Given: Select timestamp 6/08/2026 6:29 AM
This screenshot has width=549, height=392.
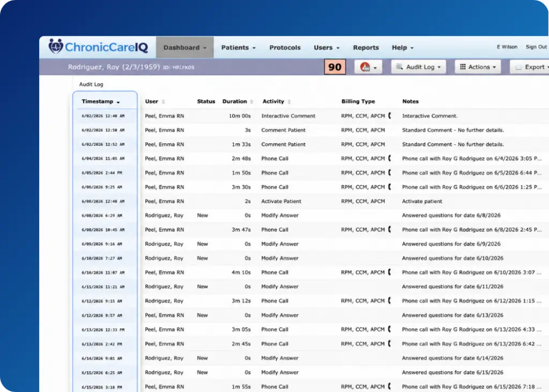Looking at the screenshot, I should pos(102,216).
